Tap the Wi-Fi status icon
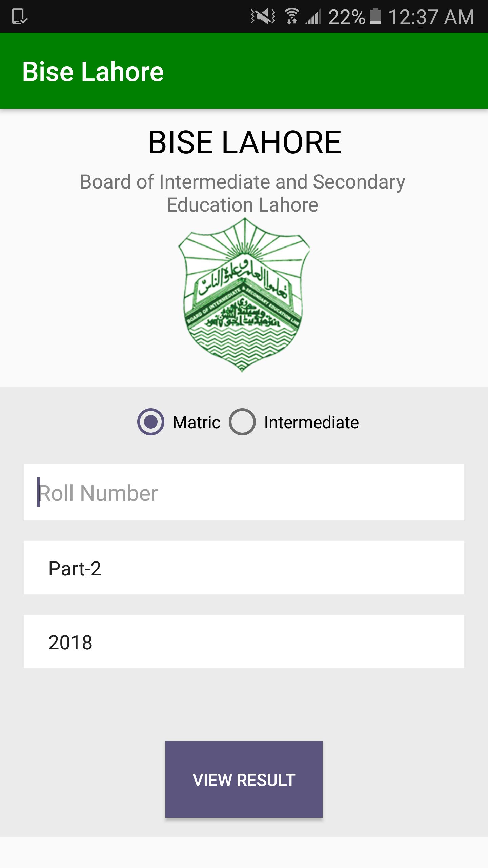The height and width of the screenshot is (868, 488). tap(291, 17)
